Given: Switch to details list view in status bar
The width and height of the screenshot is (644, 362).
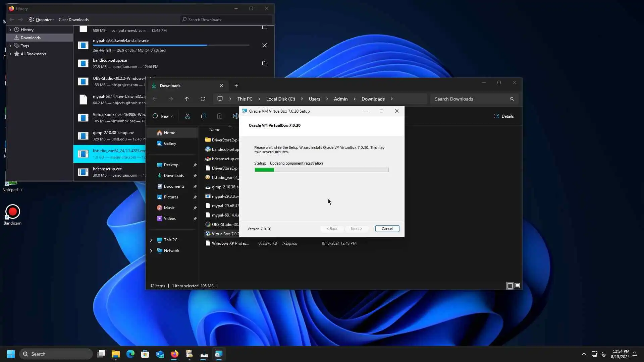Looking at the screenshot, I should [x=510, y=286].
